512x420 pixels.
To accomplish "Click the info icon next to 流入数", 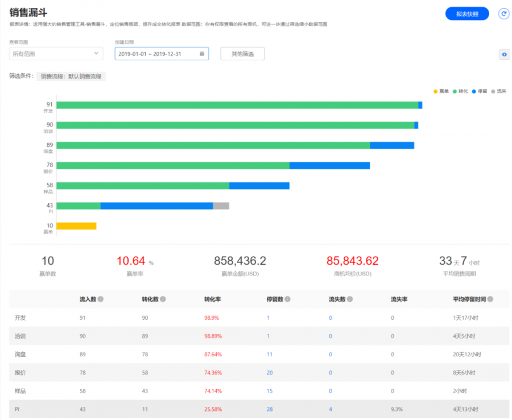I will pos(101,299).
